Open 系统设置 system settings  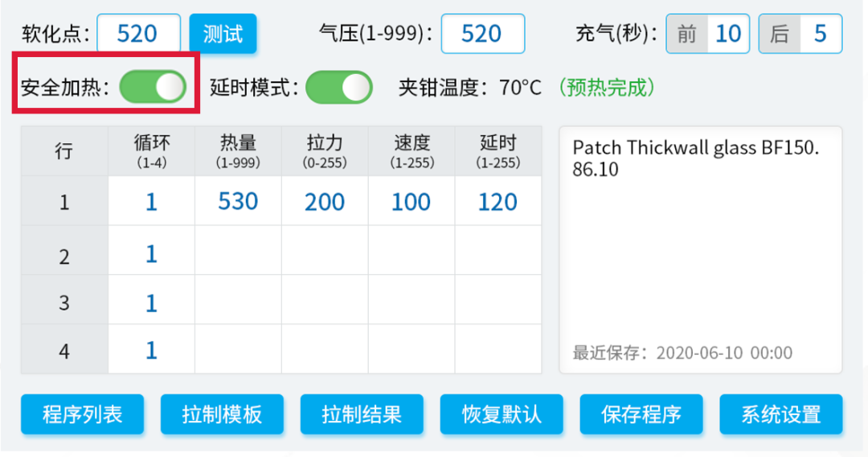(780, 414)
